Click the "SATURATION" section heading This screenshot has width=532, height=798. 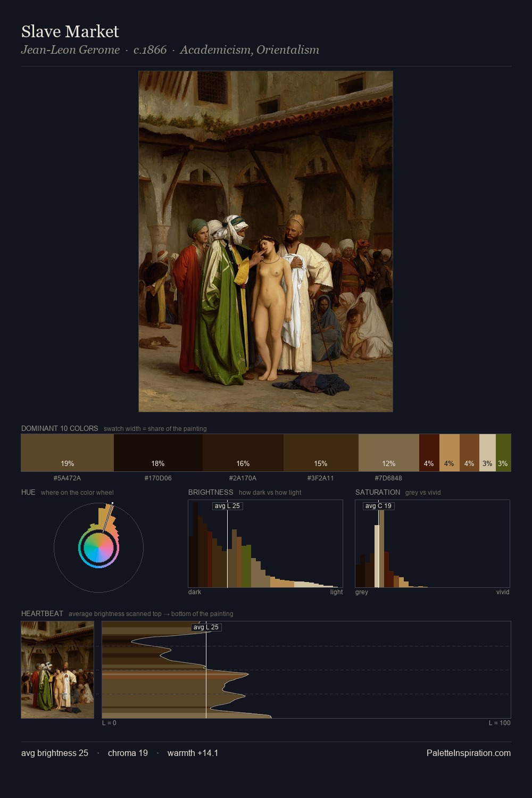tap(378, 492)
